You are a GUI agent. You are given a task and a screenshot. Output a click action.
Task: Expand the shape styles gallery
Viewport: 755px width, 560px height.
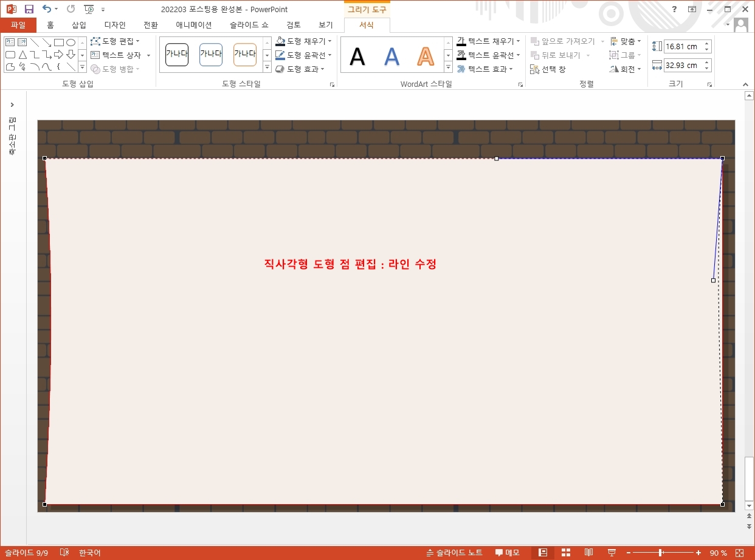[267, 67]
